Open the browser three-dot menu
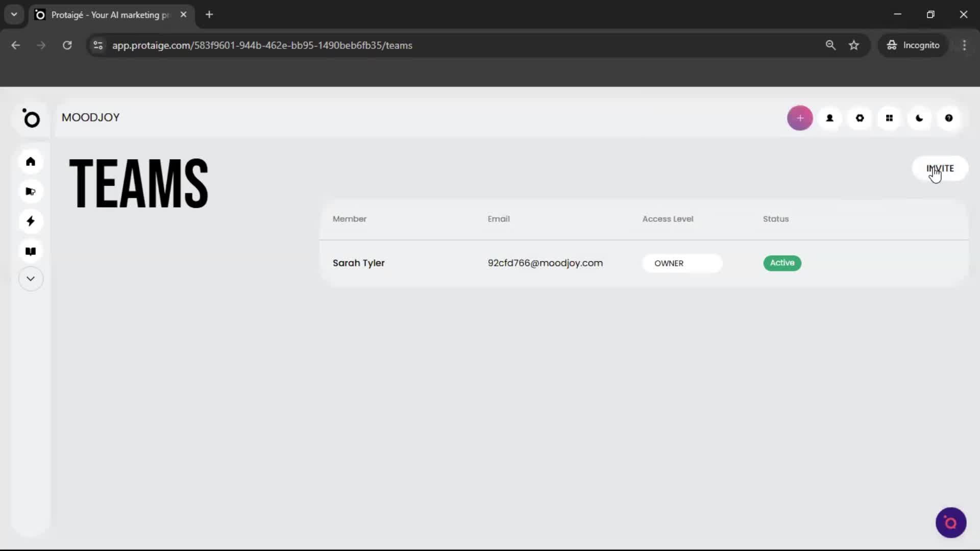 (x=964, y=45)
